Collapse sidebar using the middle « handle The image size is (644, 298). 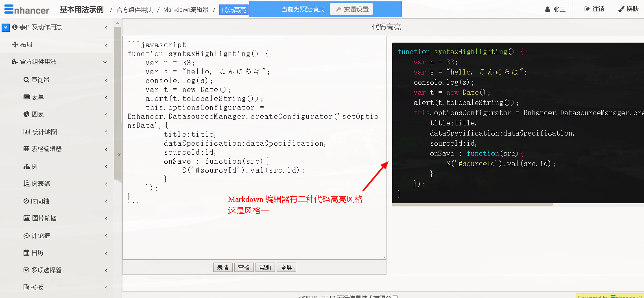pyautogui.click(x=119, y=155)
